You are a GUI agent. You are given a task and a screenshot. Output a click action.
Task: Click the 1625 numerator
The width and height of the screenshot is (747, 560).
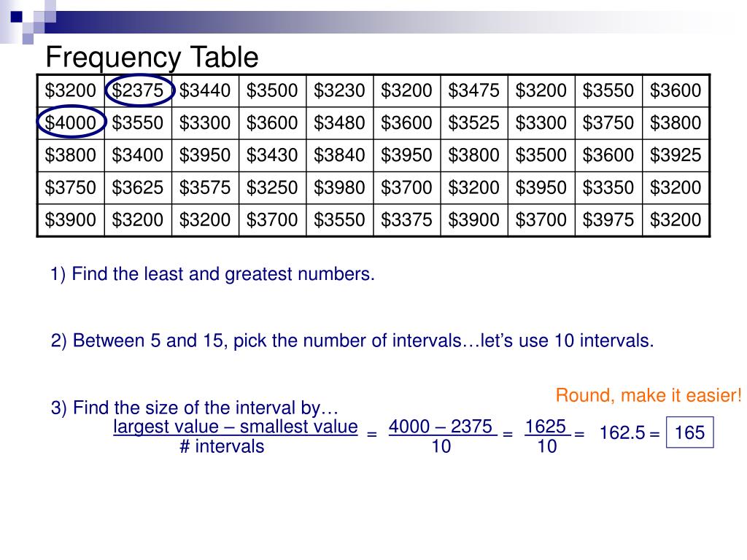(x=546, y=426)
